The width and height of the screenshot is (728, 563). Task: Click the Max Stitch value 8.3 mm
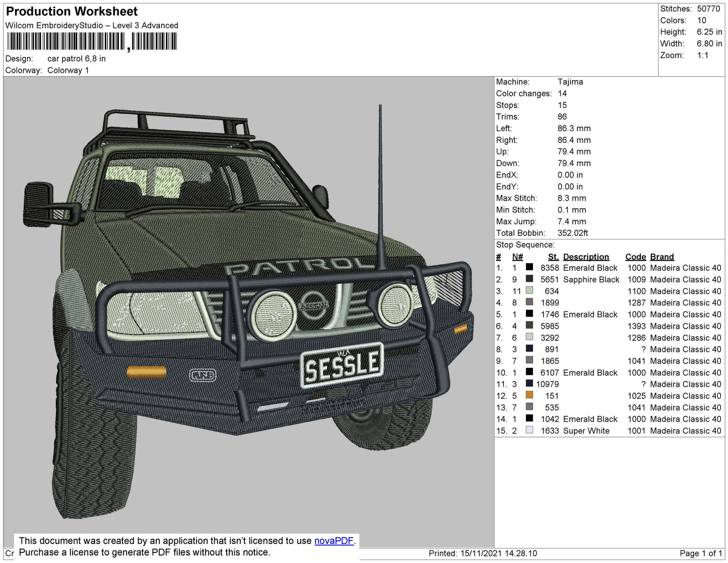click(572, 198)
